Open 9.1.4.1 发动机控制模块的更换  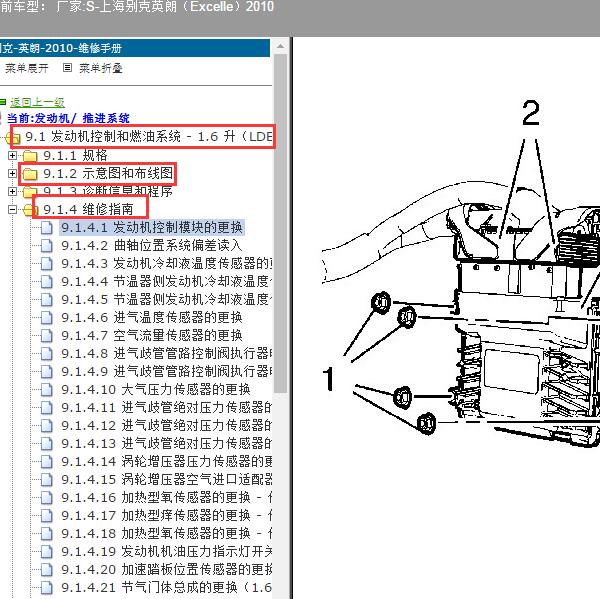click(152, 227)
